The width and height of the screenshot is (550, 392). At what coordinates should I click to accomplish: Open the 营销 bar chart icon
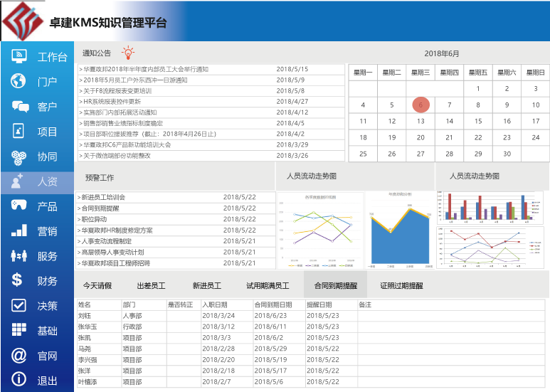(x=19, y=231)
